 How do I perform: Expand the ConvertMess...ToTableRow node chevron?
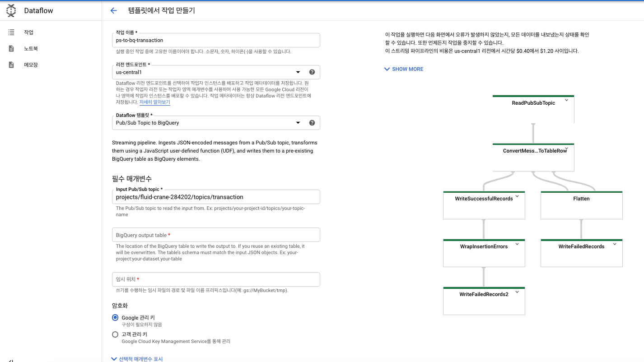point(566,149)
